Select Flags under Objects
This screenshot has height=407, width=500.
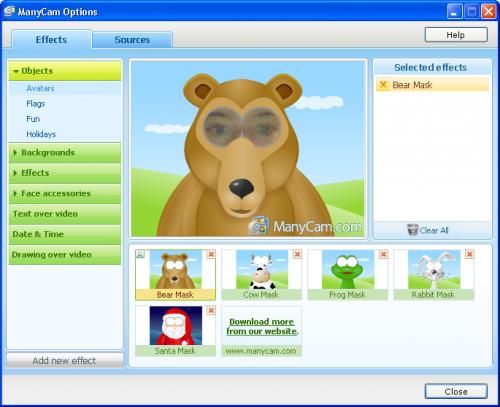36,104
